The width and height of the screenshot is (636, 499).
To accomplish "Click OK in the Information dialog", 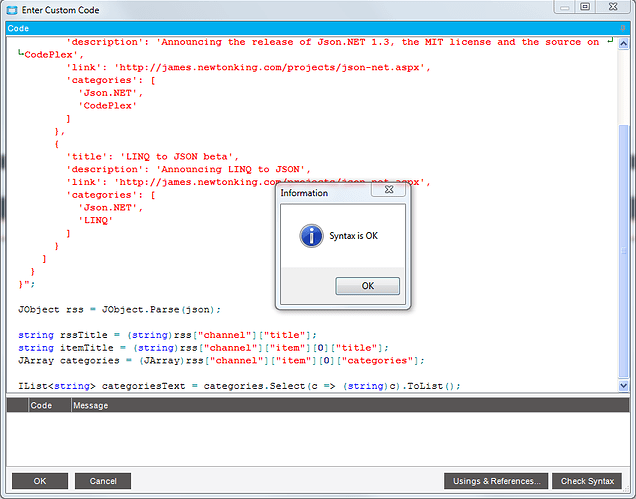I will [367, 286].
